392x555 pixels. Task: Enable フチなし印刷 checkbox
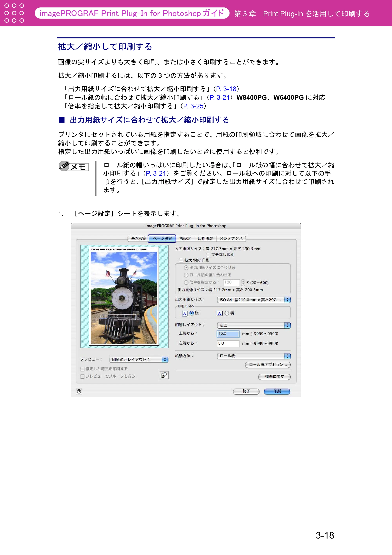208,255
